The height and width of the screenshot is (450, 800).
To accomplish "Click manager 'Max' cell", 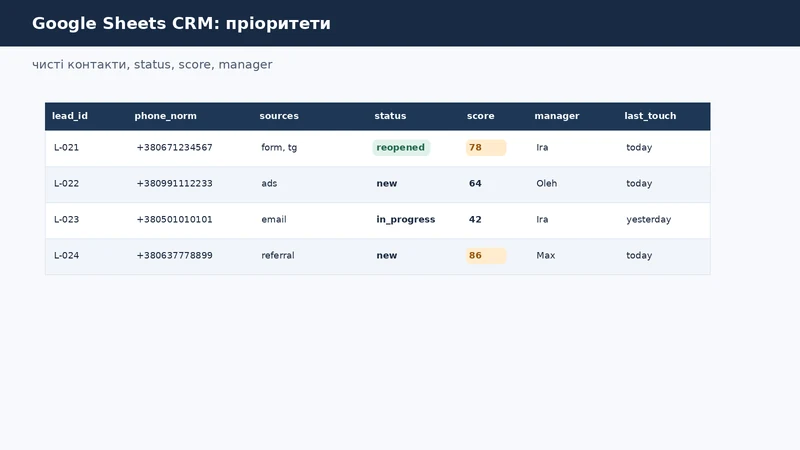I will (x=545, y=255).
